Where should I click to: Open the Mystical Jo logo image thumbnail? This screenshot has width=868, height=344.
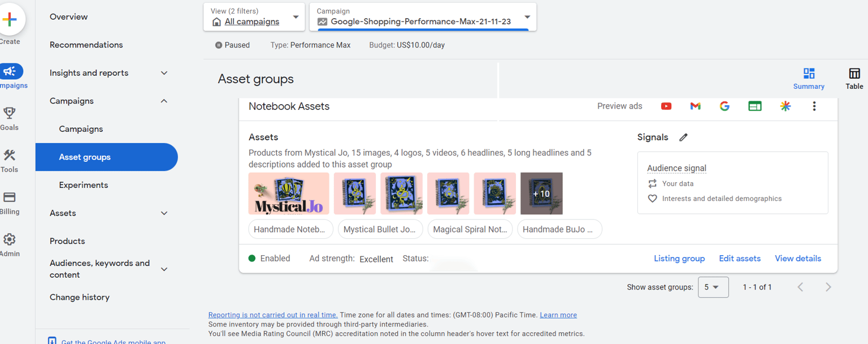click(289, 193)
